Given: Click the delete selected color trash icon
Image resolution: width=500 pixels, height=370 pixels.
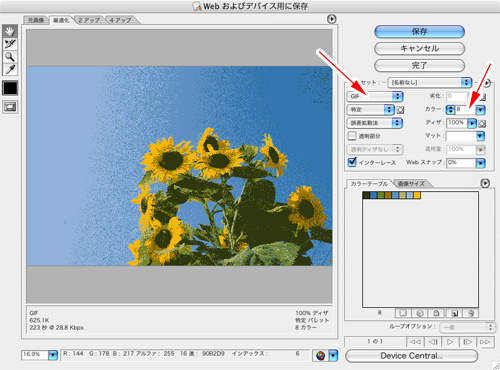Looking at the screenshot, I should click(471, 313).
